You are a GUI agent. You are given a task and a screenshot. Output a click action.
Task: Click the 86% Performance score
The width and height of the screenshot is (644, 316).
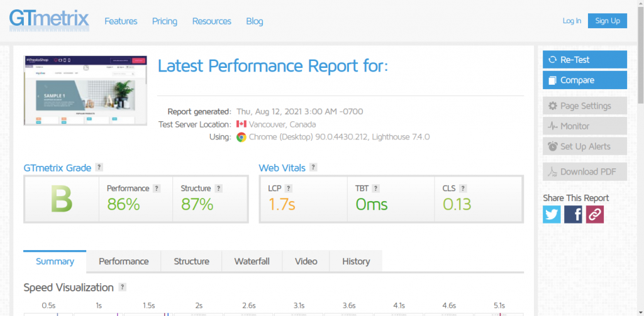124,204
